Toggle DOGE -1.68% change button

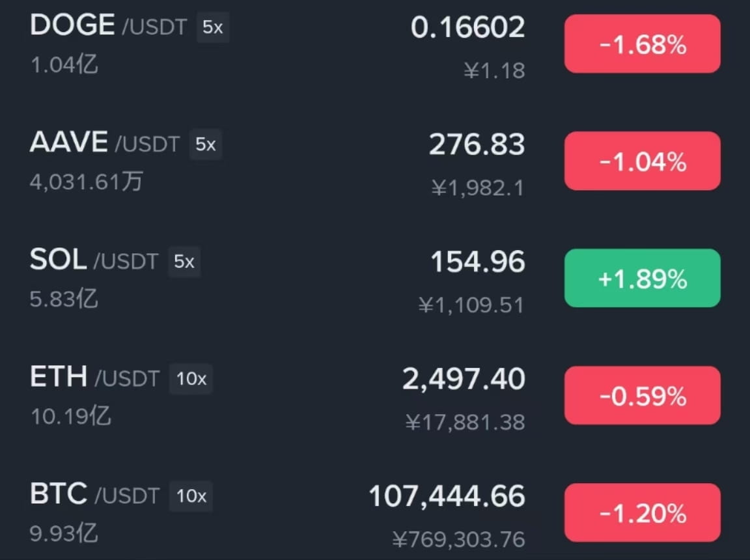(643, 44)
